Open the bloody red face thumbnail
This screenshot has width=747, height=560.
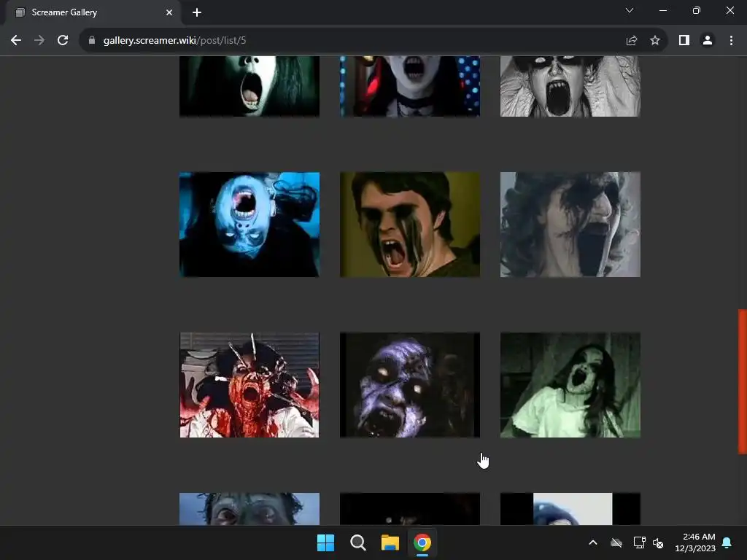point(249,385)
